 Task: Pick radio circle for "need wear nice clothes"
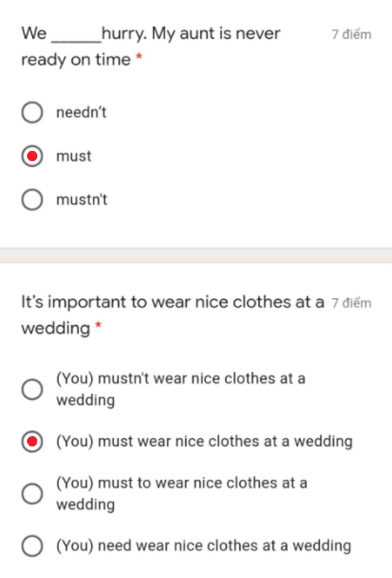32,545
